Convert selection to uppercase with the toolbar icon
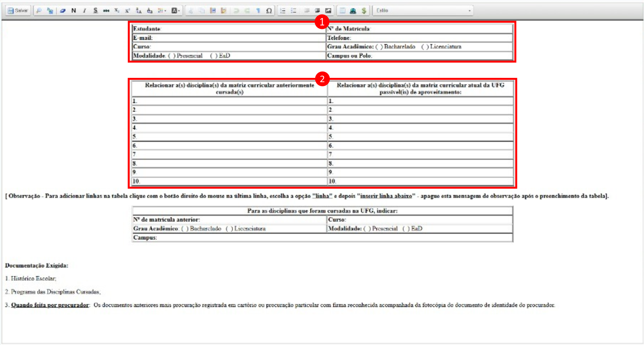644x345 pixels. (138, 11)
